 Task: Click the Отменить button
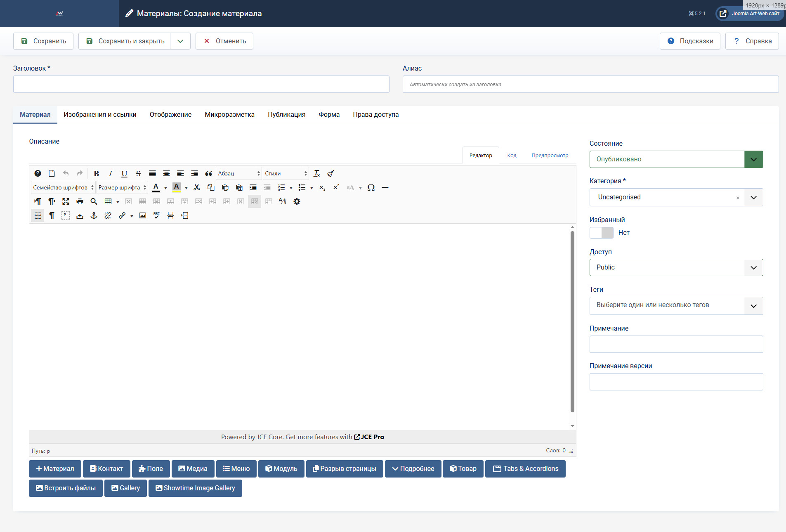[224, 41]
